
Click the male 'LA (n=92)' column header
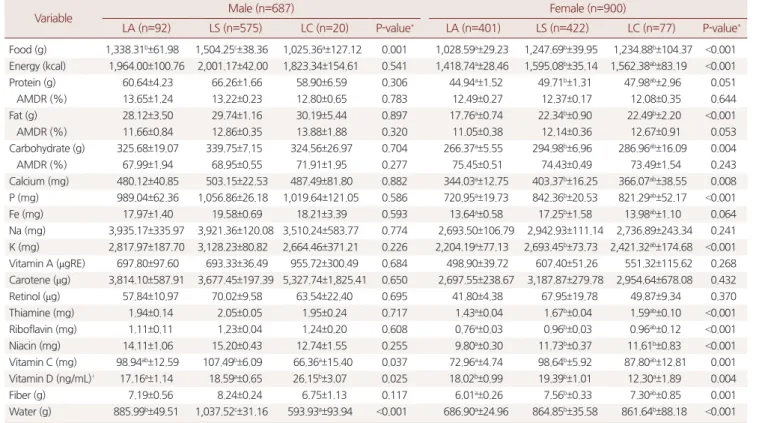pyautogui.click(x=146, y=28)
